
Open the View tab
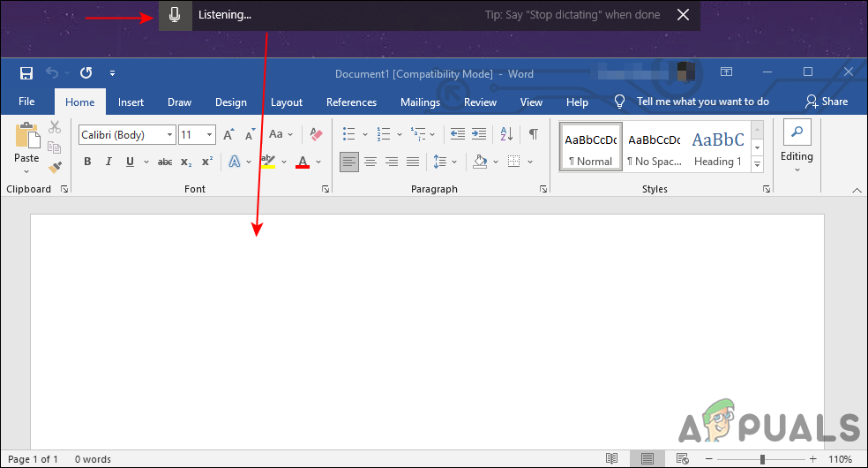pyautogui.click(x=531, y=102)
